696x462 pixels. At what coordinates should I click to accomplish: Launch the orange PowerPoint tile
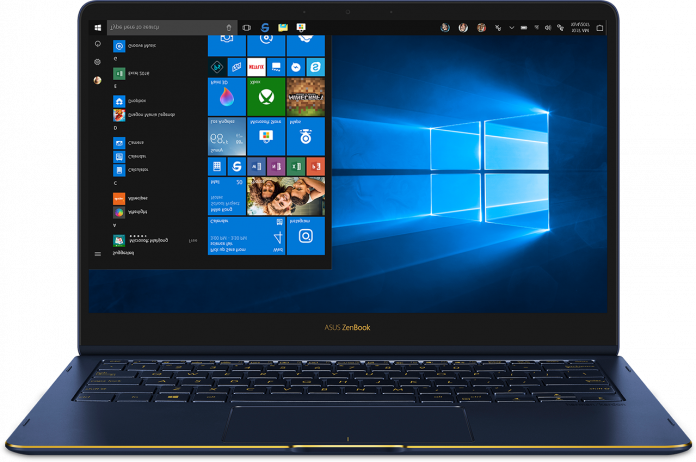(315, 166)
